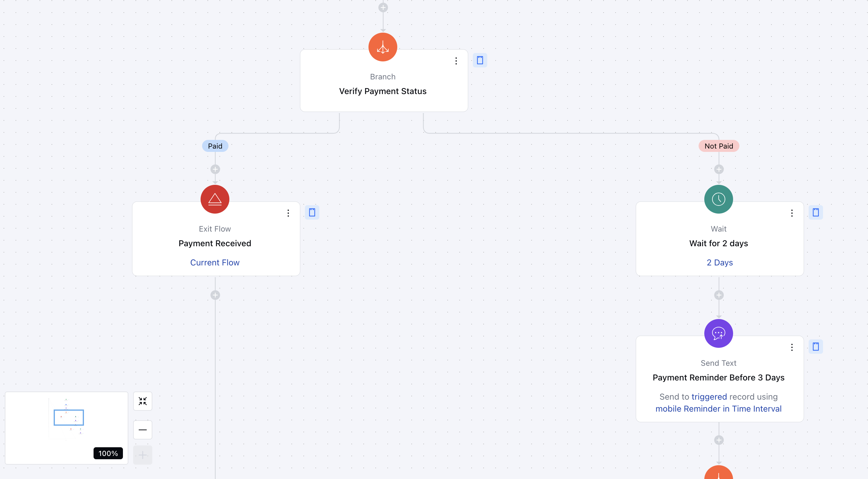The width and height of the screenshot is (868, 479).
Task: Click the orange Branch node icon
Action: point(383,47)
